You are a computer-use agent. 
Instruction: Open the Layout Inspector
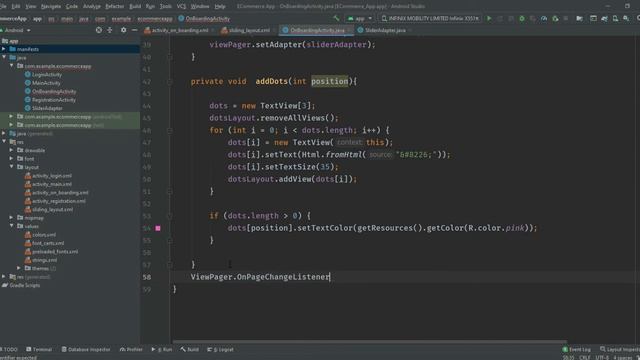[x=620, y=349]
